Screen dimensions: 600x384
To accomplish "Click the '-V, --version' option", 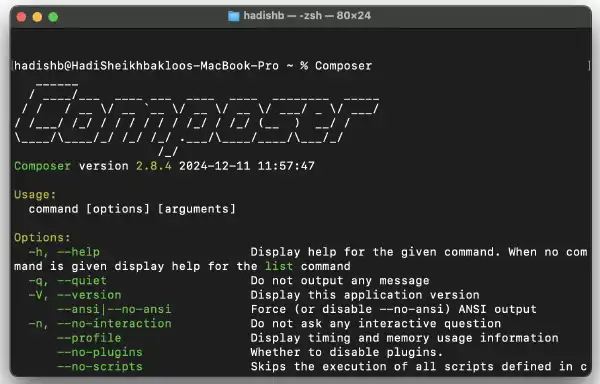I will tap(75, 295).
